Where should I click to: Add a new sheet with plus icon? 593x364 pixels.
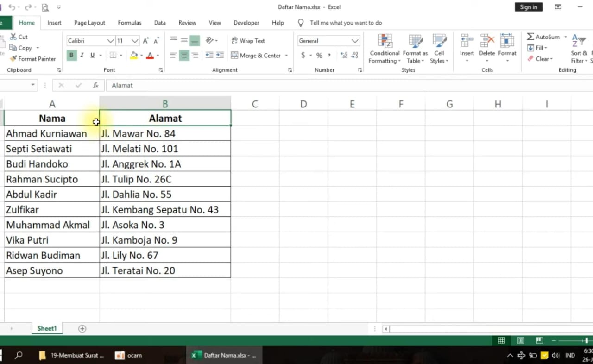pyautogui.click(x=82, y=328)
